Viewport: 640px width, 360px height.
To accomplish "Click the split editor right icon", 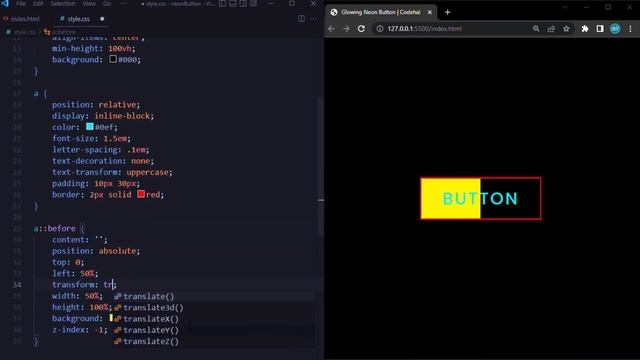I will click(x=301, y=19).
